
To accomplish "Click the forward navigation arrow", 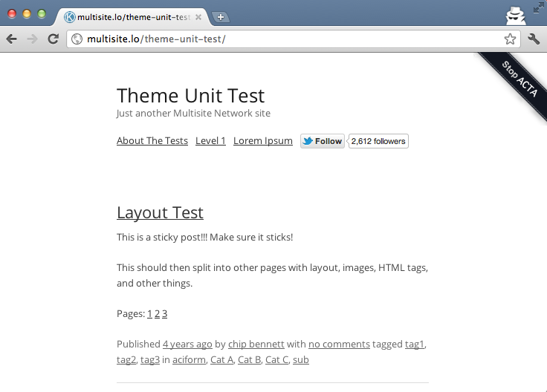I will 32,39.
